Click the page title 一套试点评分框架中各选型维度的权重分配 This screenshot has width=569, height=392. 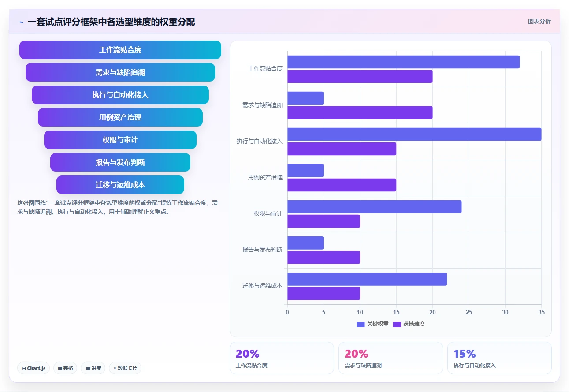[111, 22]
